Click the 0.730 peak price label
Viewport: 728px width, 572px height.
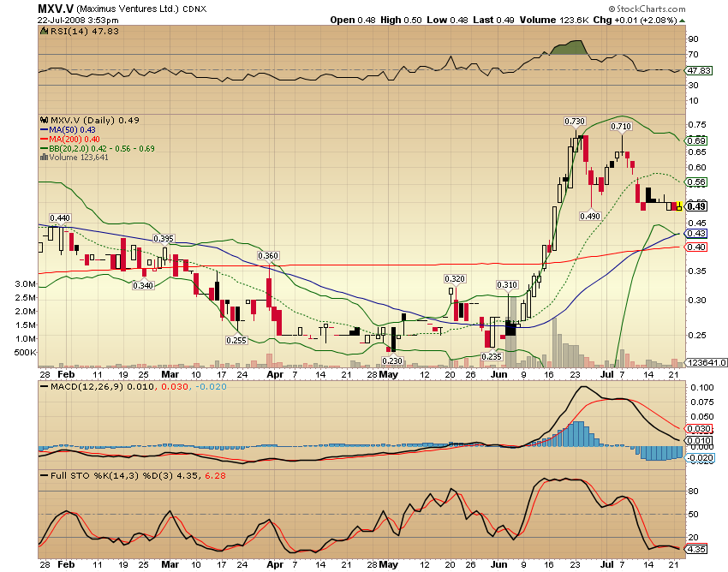coord(575,122)
